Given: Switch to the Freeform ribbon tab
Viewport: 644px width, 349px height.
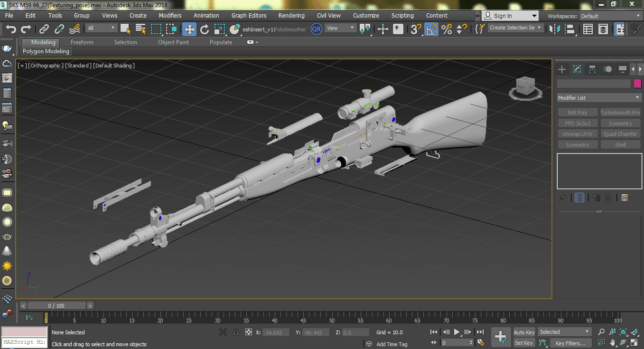Looking at the screenshot, I should coord(82,42).
